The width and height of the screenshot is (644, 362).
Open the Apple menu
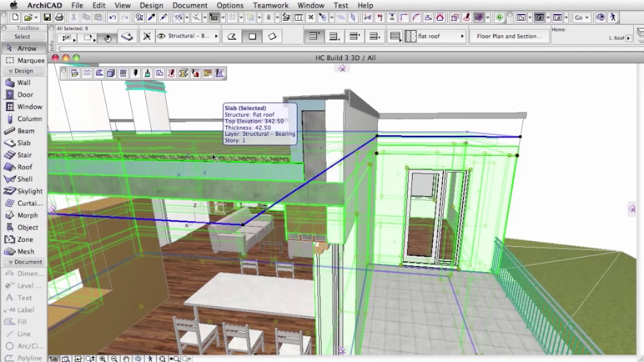[14, 6]
